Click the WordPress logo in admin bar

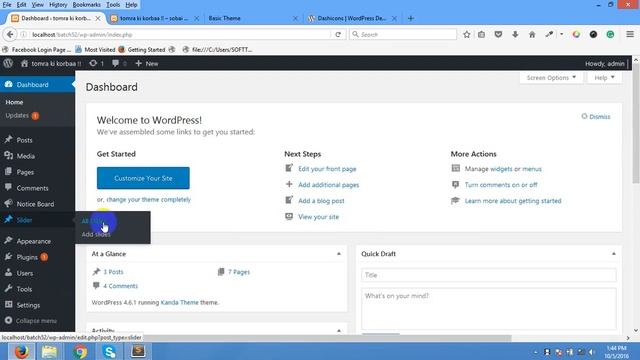tap(8, 63)
